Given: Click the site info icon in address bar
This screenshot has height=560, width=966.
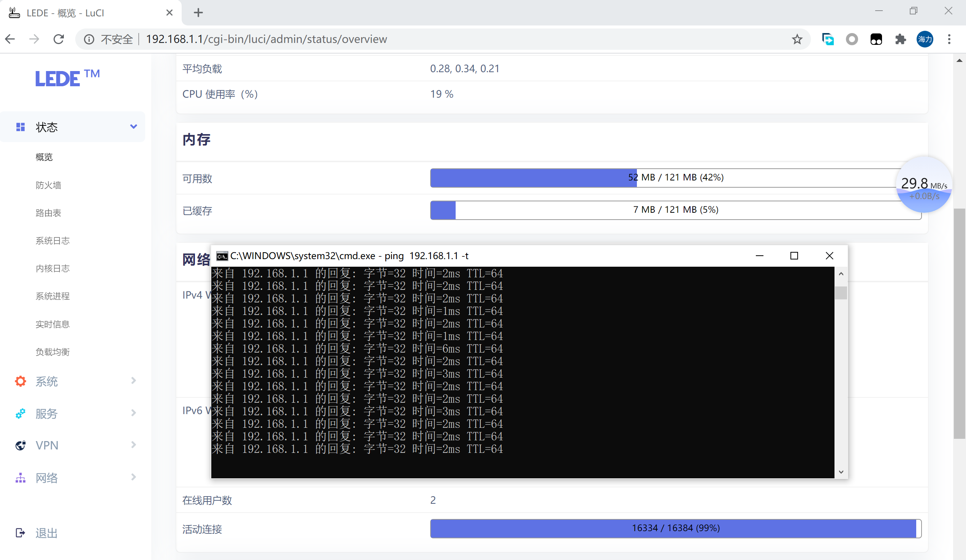Looking at the screenshot, I should [x=89, y=39].
